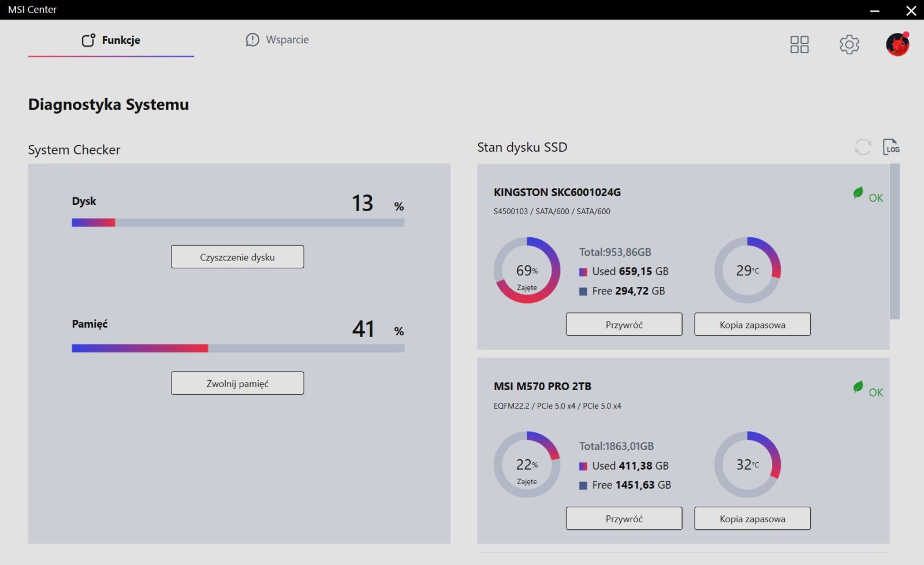Click the user profile avatar
Viewport: 924px width, 565px height.
pos(897,44)
